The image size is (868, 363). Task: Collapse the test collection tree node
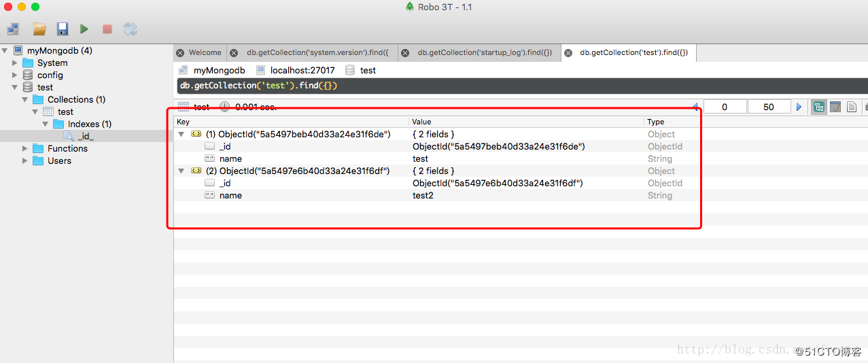35,111
